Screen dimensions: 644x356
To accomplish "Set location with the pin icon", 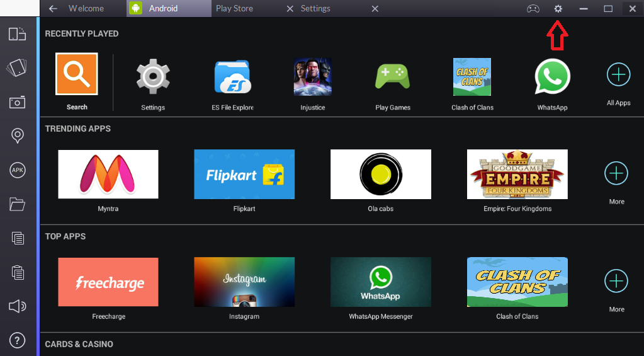I will click(17, 135).
